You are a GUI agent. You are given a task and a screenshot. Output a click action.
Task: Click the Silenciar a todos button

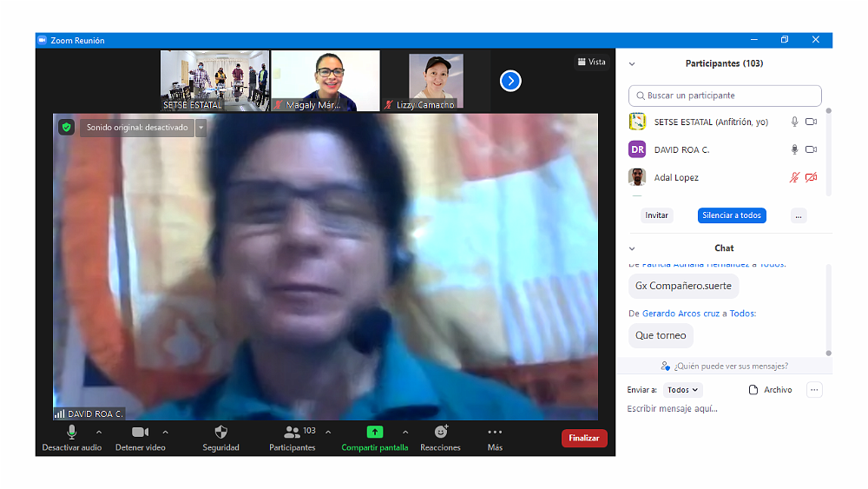(732, 215)
